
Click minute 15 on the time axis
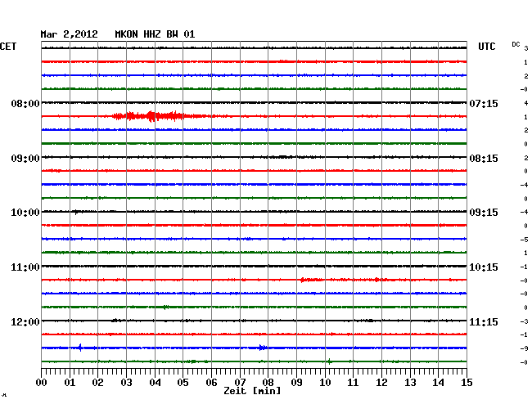[x=467, y=382]
